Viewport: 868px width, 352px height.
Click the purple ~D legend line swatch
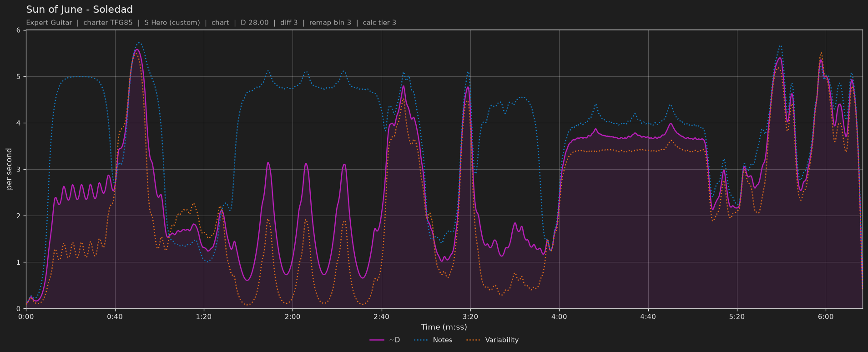(377, 340)
